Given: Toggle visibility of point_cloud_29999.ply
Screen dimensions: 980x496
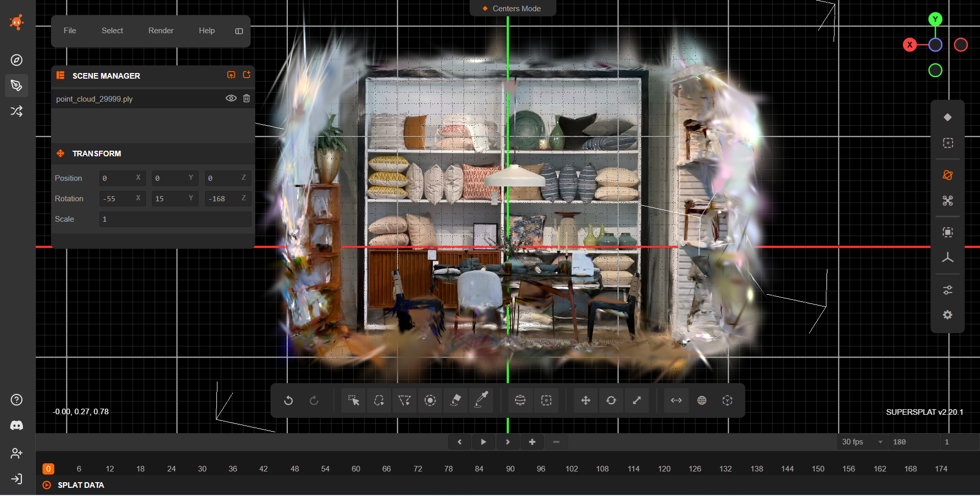Looking at the screenshot, I should tap(231, 98).
